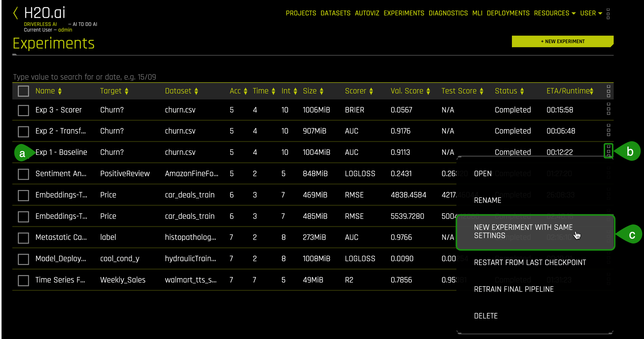644x339 pixels.
Task: Sort by Test Score using its sort arrows
Action: click(482, 91)
